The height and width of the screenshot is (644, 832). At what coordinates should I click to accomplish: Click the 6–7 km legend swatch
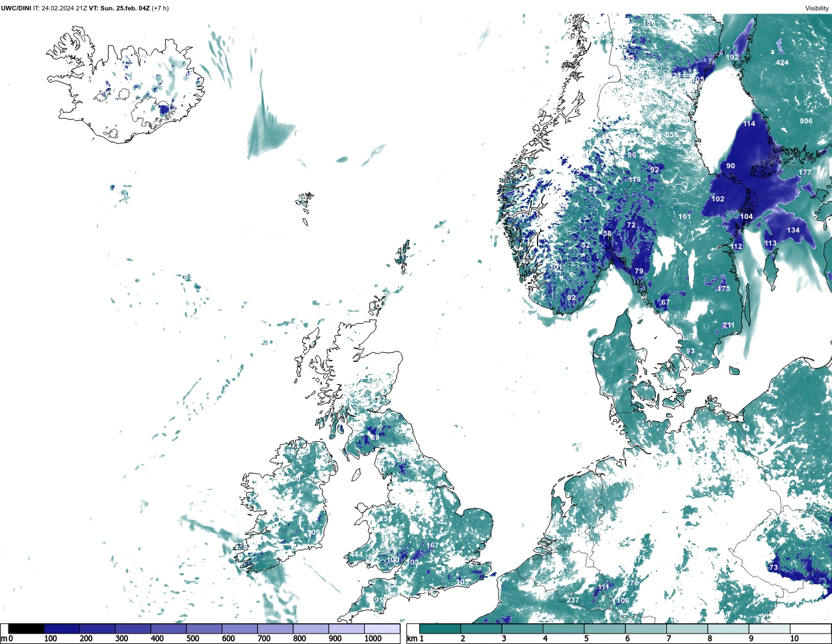pyautogui.click(x=646, y=628)
